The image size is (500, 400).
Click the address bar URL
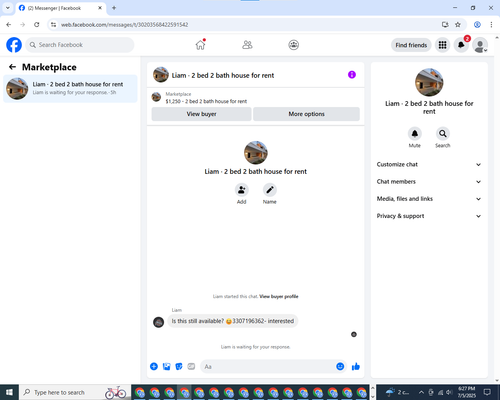[x=125, y=25]
